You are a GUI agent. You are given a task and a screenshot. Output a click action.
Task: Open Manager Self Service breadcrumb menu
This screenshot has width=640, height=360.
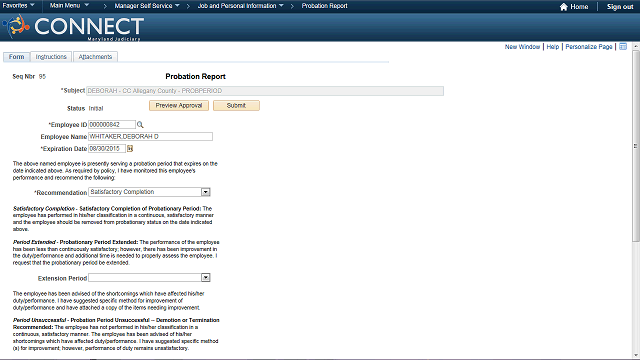pos(147,6)
